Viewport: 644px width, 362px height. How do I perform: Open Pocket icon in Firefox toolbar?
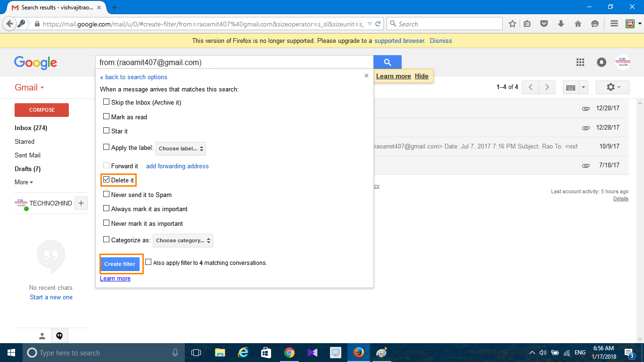pos(544,24)
